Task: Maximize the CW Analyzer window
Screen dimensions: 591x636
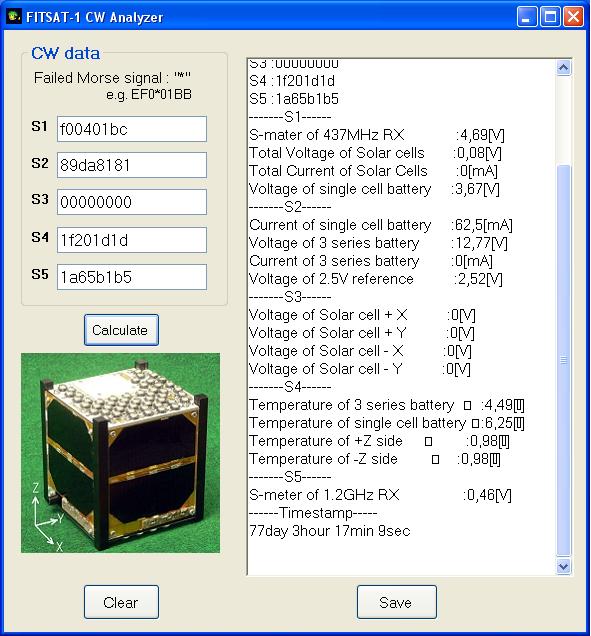Action: (550, 17)
